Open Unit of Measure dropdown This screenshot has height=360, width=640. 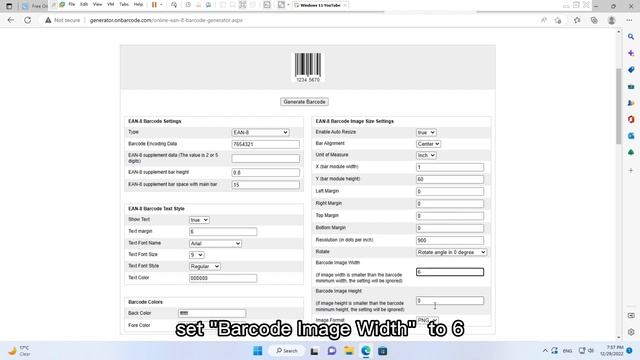[426, 156]
